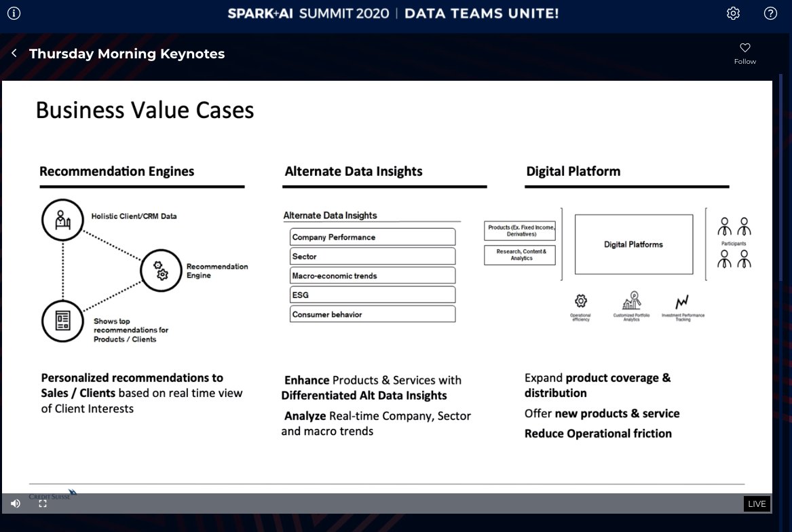Mute the livestream audio
Screen dimensions: 792x532
pos(14,503)
